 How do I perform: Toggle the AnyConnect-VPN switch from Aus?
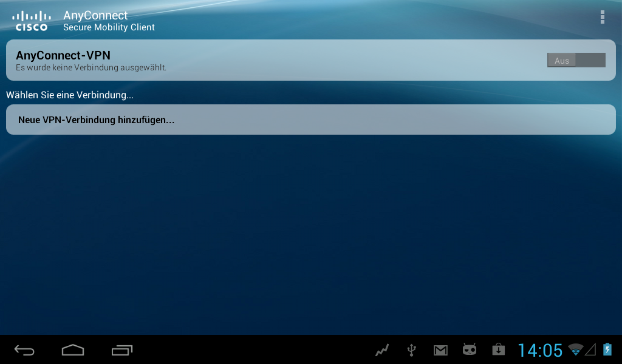[x=576, y=60]
